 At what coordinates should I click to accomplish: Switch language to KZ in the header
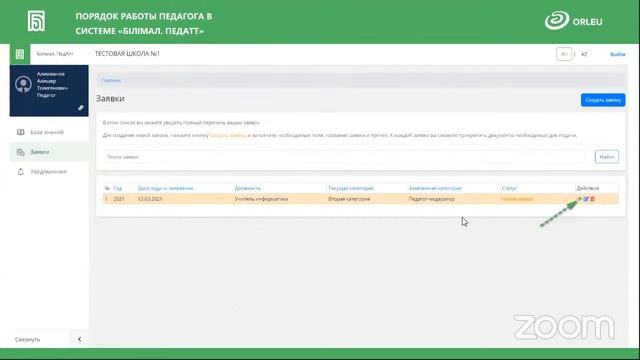(x=584, y=54)
